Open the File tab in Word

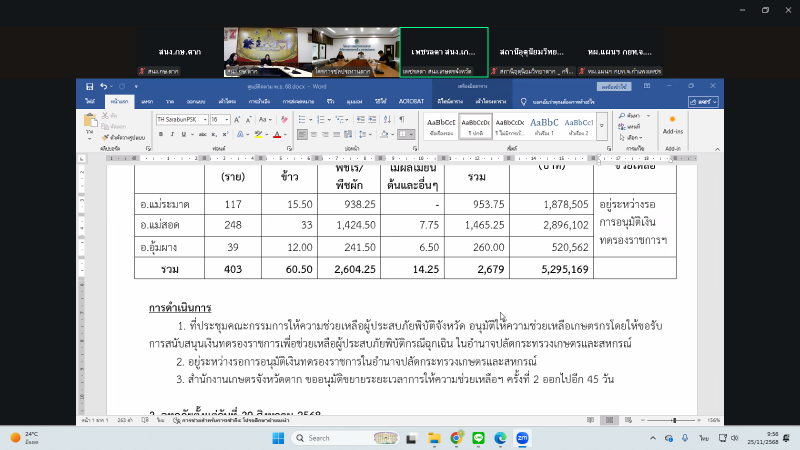pos(90,101)
